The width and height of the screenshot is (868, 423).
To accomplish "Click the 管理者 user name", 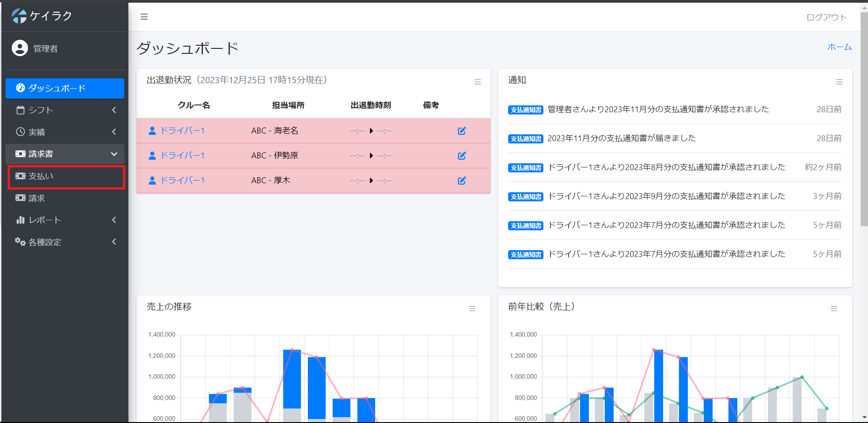I will pyautogui.click(x=45, y=48).
